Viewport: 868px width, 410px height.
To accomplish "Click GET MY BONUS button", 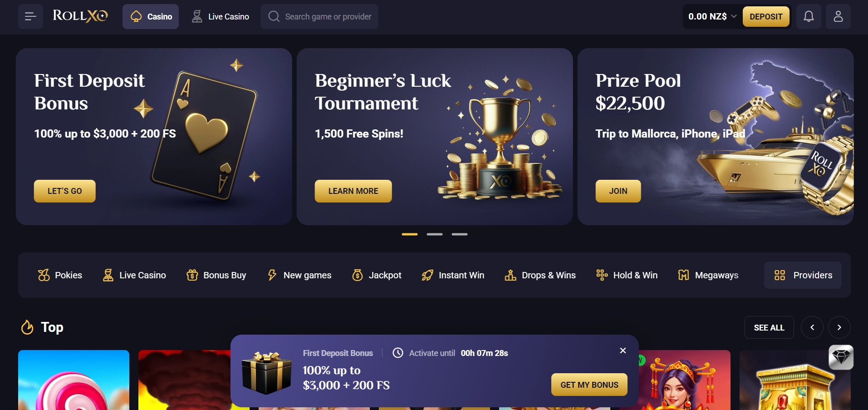I will (589, 385).
